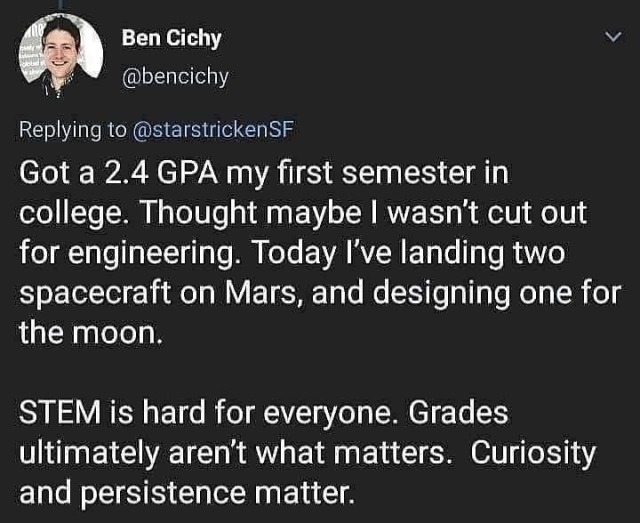Click the phrase 'the moon.' in the tweet

(91, 333)
